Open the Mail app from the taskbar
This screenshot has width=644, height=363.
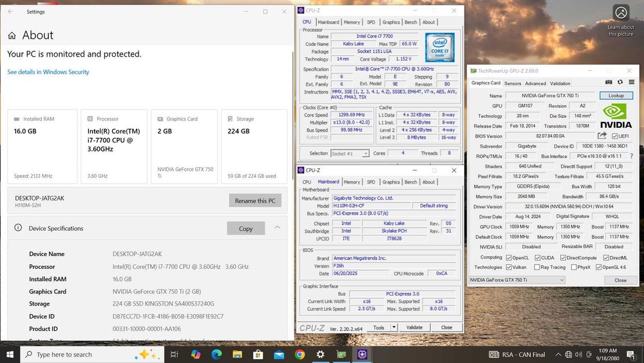click(279, 355)
